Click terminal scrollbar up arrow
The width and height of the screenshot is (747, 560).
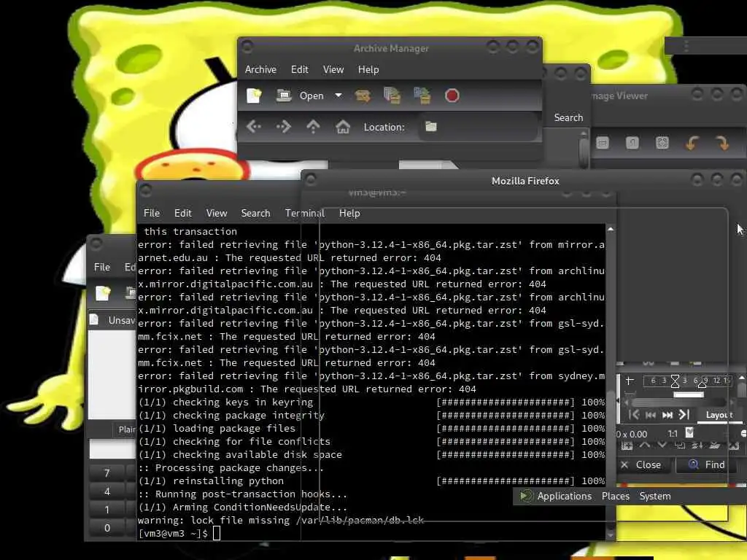[611, 230]
